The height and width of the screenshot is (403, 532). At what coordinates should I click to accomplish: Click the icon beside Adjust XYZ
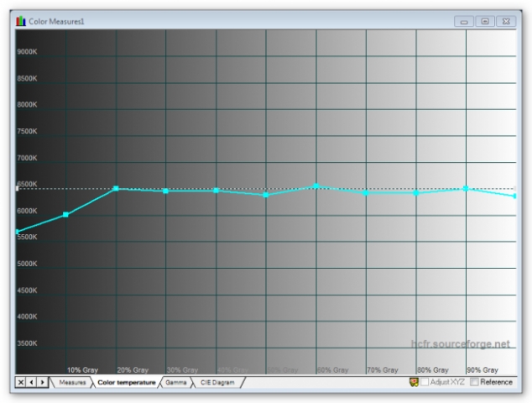click(x=414, y=382)
